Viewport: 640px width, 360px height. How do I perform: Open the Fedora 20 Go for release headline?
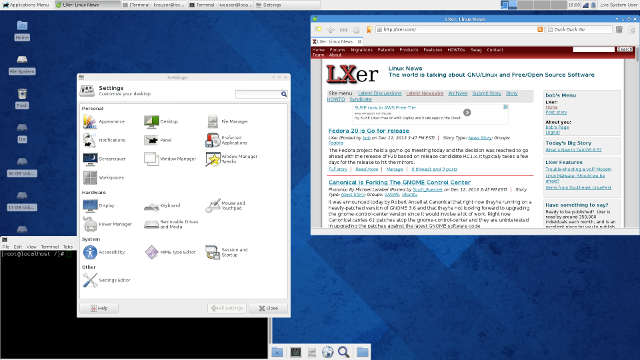pyautogui.click(x=369, y=131)
